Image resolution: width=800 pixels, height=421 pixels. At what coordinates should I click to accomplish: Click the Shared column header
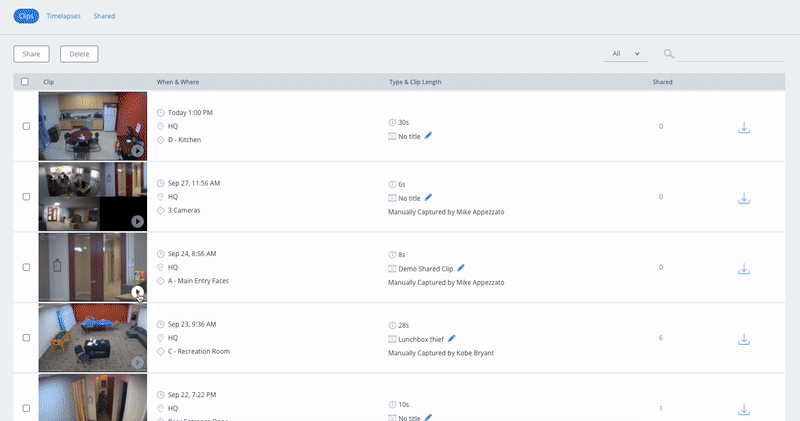pos(662,82)
